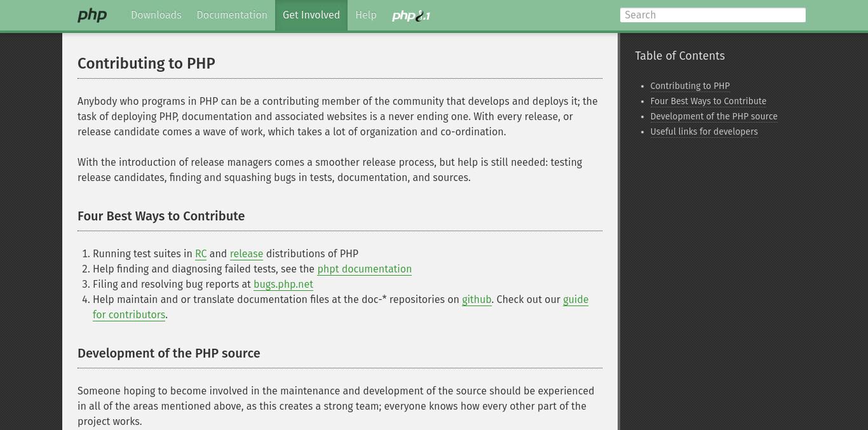Jump to Development of the PHP source in contents
Viewport: 868px width, 430px height.
[714, 117]
